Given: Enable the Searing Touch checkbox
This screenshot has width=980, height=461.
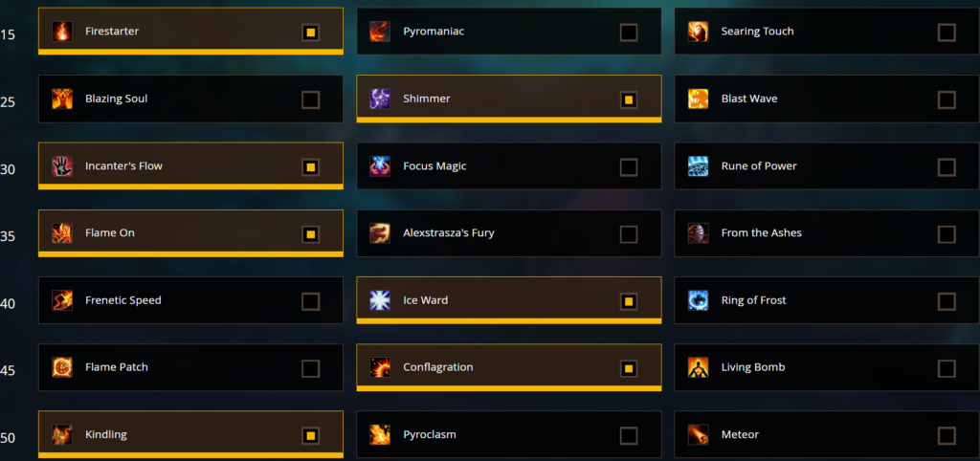Looking at the screenshot, I should pos(947,33).
